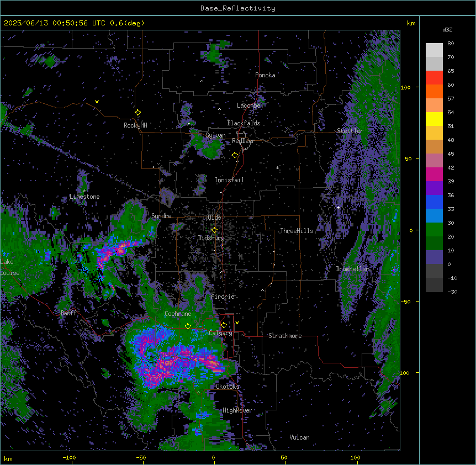Select the Ponoka city label
Screen dimensions: 476x465
pyautogui.click(x=265, y=75)
